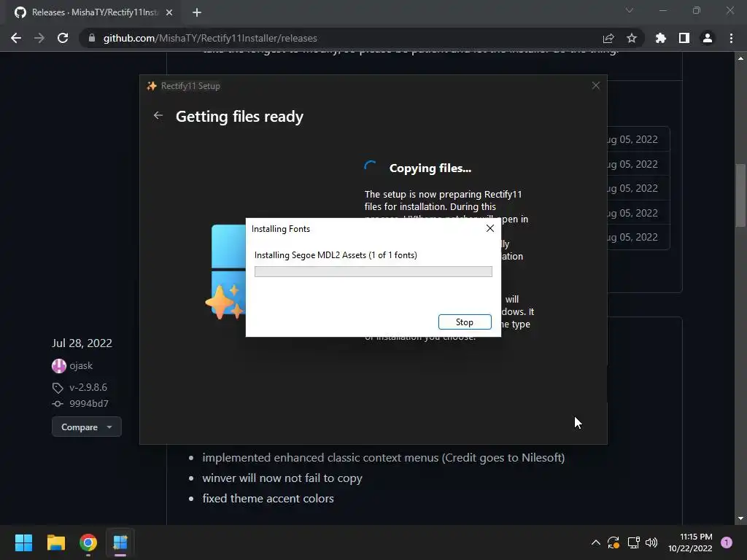
Task: Click the update sync tray icon
Action: click(613, 542)
